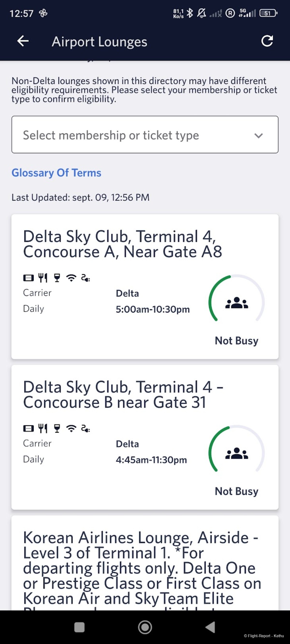
Task: Click the chevron on the membership selector
Action: (258, 136)
